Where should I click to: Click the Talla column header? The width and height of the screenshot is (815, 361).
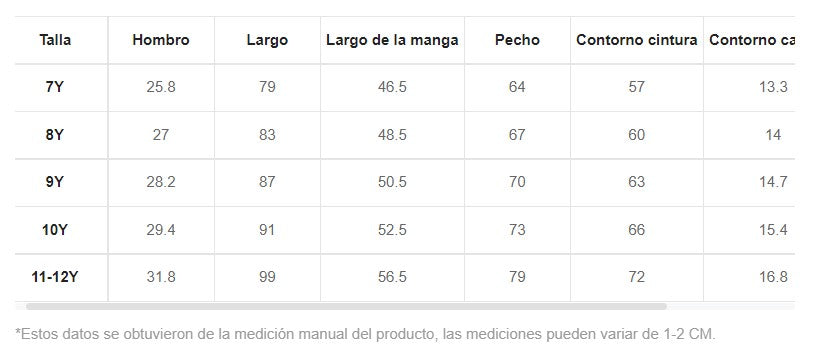tap(55, 40)
